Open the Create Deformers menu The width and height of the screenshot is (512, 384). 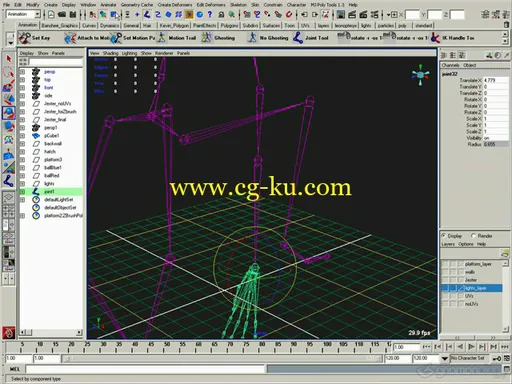pos(175,5)
